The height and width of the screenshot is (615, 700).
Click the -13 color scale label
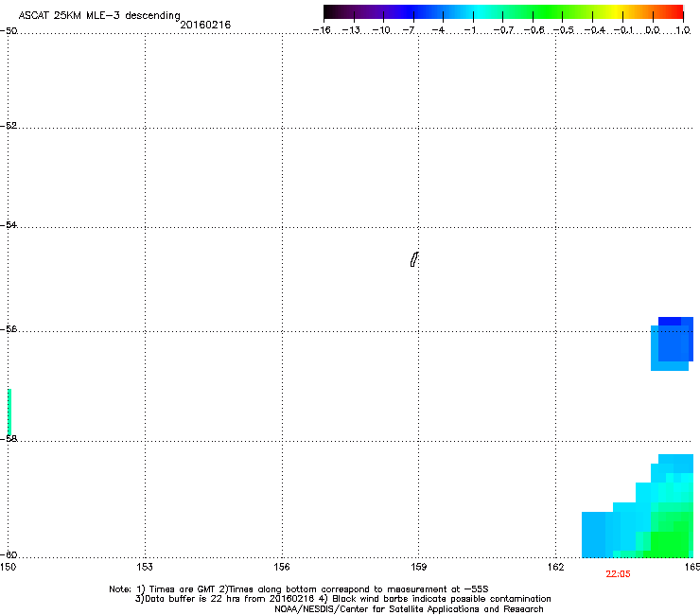point(351,30)
